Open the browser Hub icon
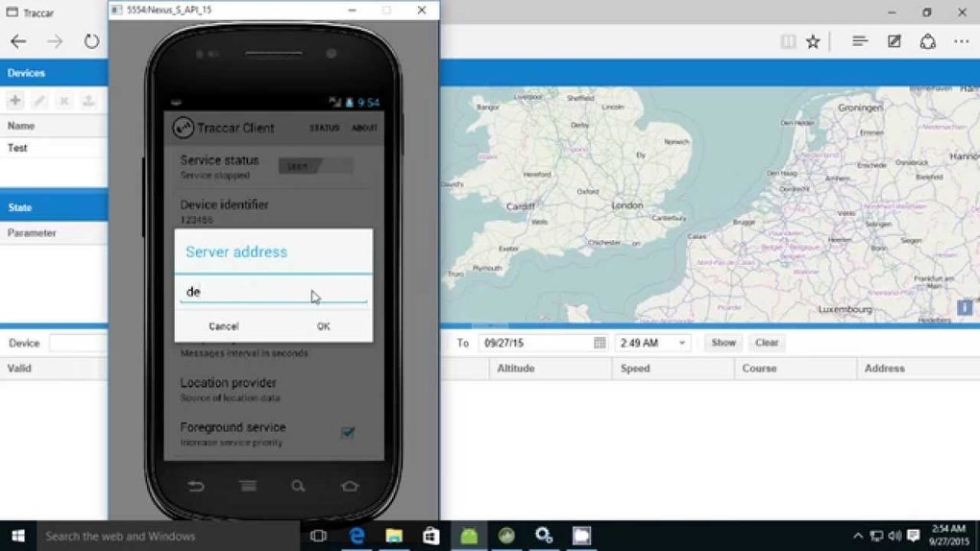Image resolution: width=980 pixels, height=551 pixels. point(860,42)
